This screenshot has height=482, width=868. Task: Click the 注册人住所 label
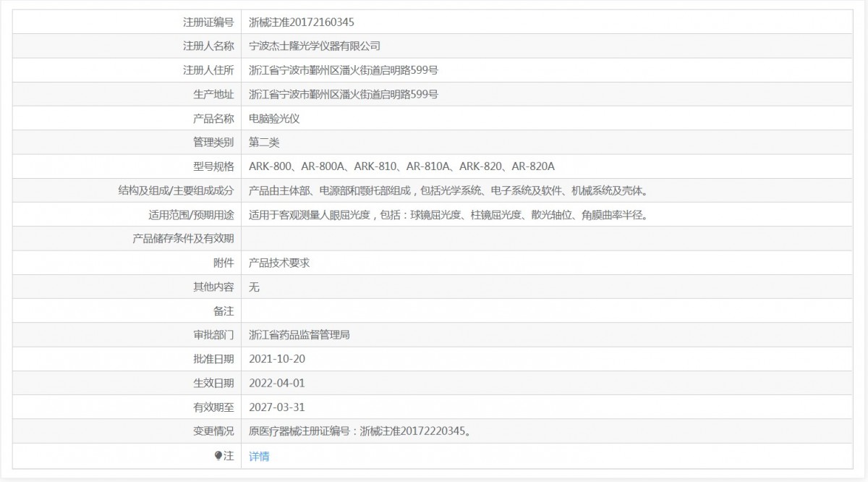click(209, 70)
